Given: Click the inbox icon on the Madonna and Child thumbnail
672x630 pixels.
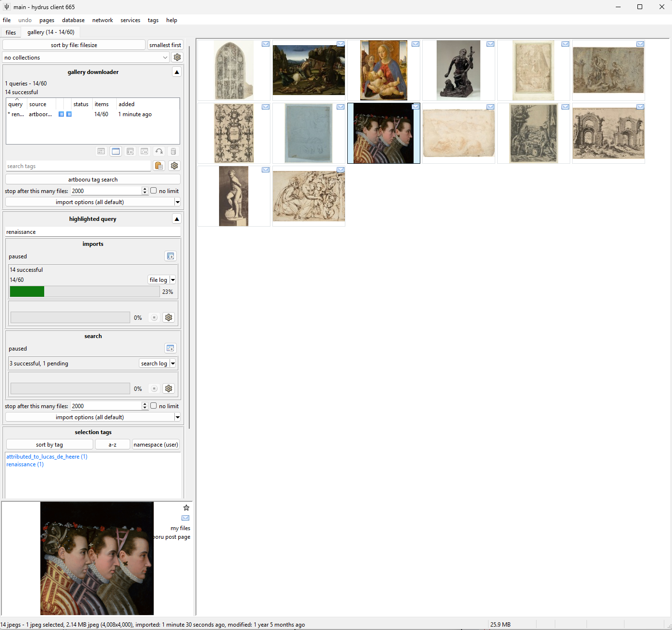Looking at the screenshot, I should (415, 44).
